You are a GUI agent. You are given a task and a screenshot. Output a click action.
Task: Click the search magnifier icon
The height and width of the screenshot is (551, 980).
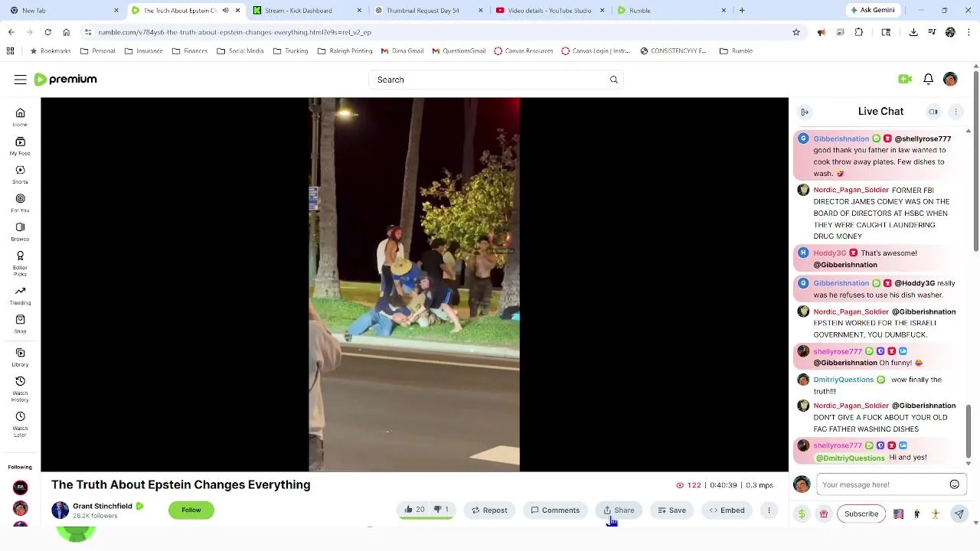[613, 80]
